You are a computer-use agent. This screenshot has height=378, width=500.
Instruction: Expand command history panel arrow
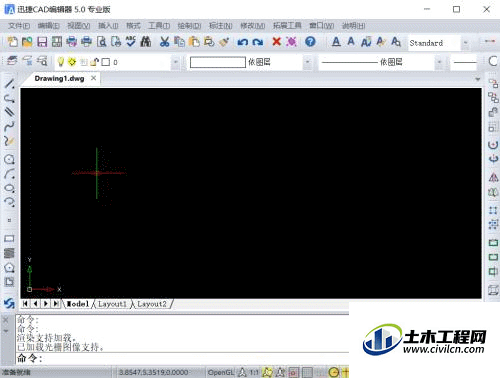click(6, 331)
